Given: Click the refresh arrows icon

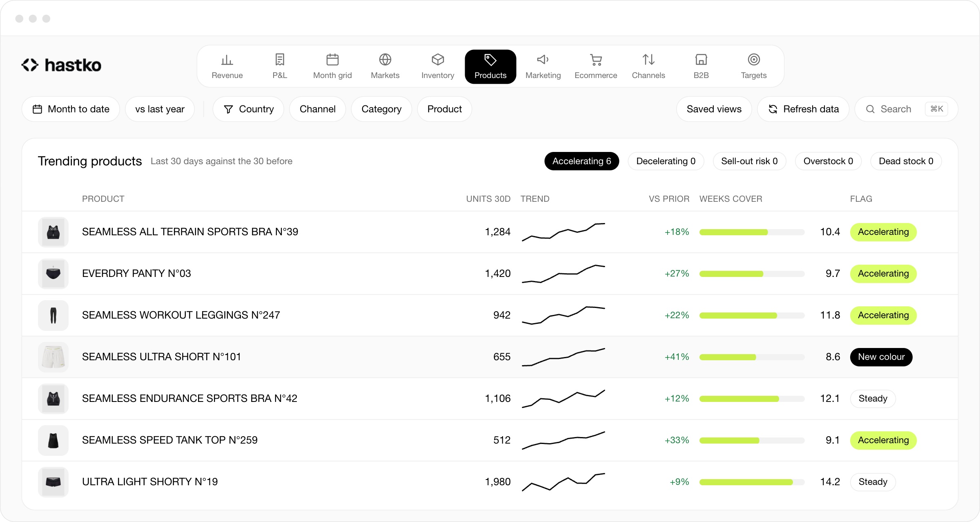Looking at the screenshot, I should point(773,109).
